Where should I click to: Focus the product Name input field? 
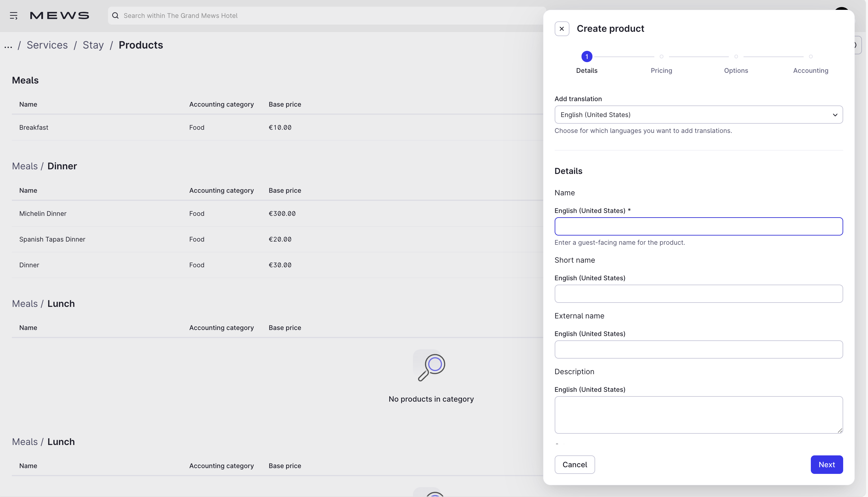[x=699, y=226]
